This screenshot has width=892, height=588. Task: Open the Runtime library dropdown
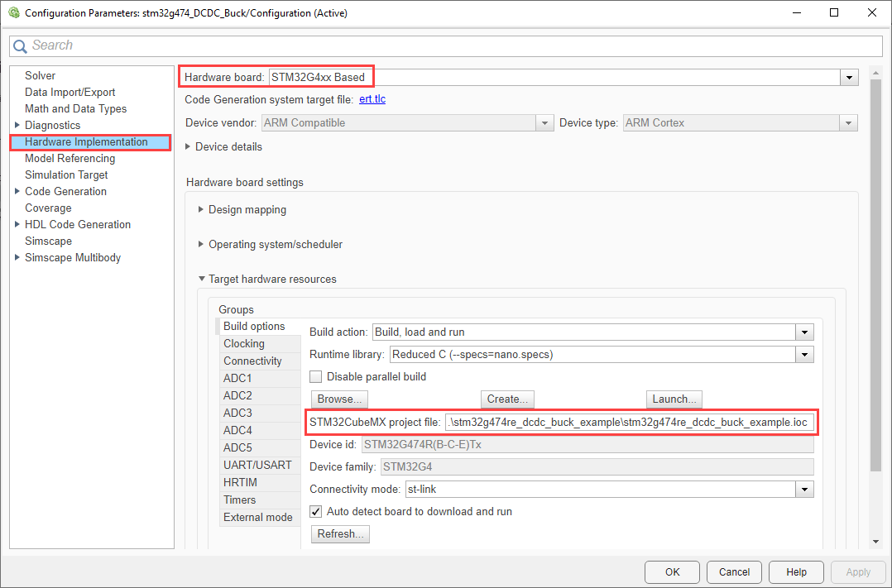(804, 355)
